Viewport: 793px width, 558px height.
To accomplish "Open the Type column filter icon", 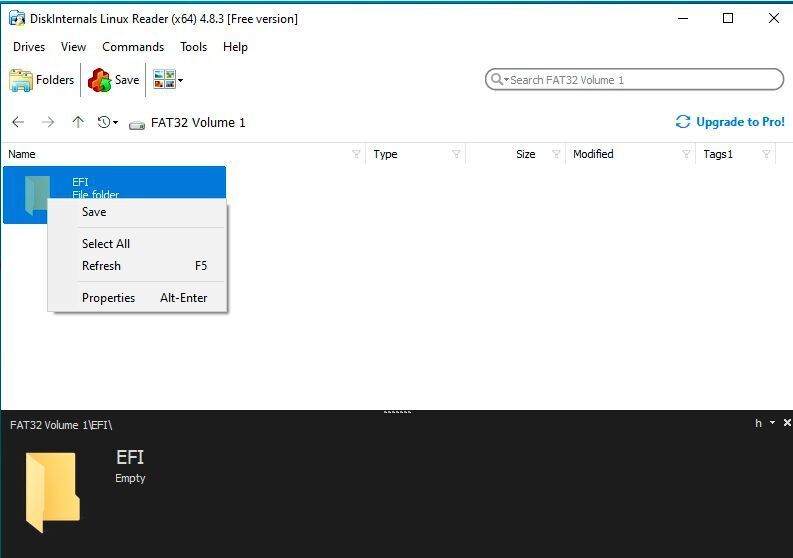I will click(x=456, y=154).
